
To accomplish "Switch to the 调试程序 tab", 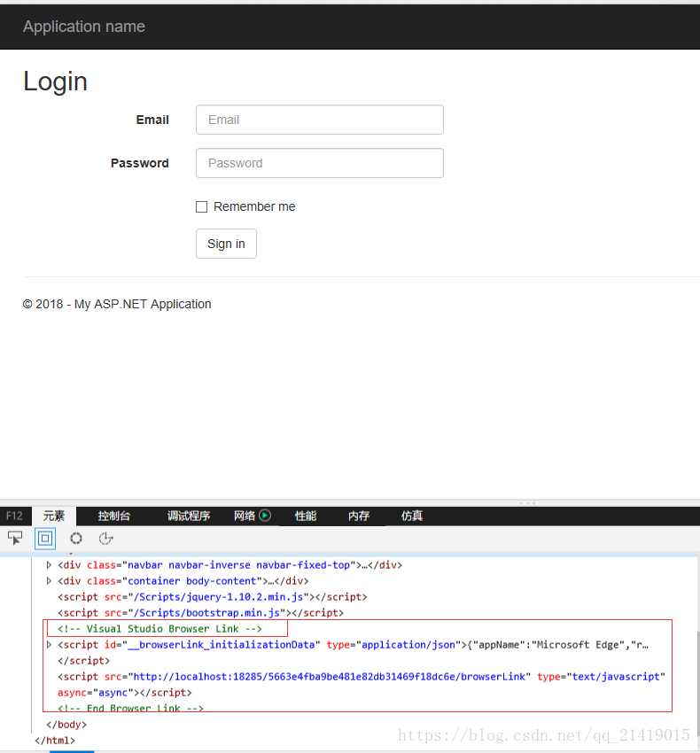I will (x=189, y=516).
